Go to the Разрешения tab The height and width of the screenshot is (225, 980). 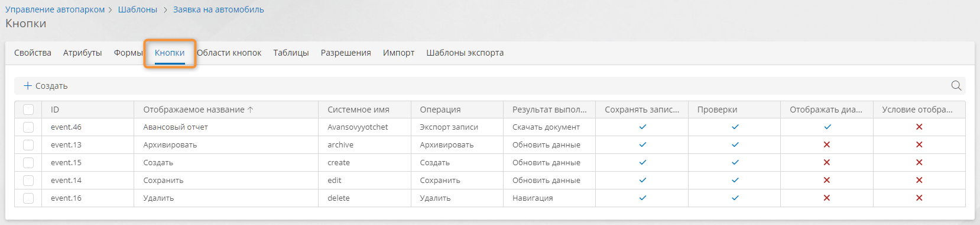(346, 53)
